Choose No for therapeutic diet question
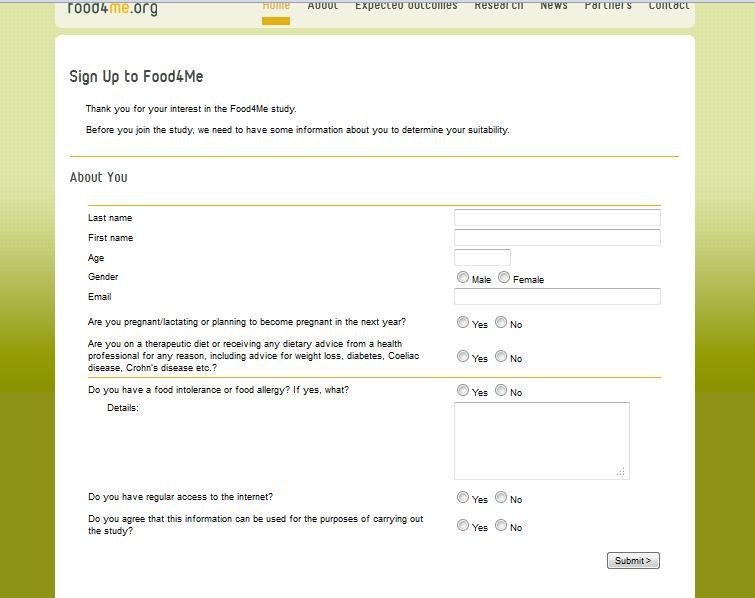This screenshot has height=598, width=755. [x=501, y=356]
